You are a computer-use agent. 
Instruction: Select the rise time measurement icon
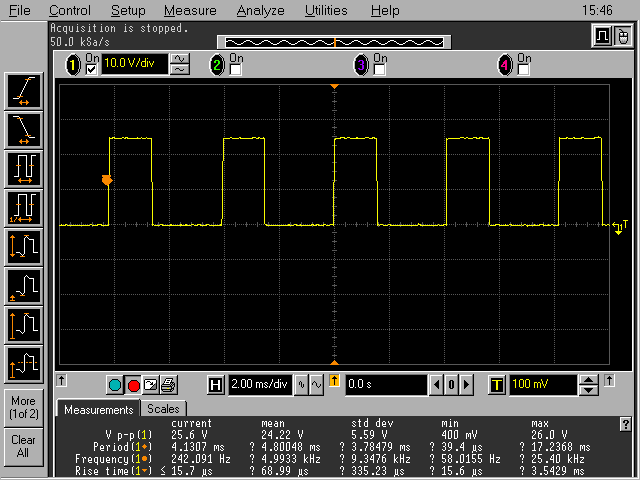(x=24, y=91)
